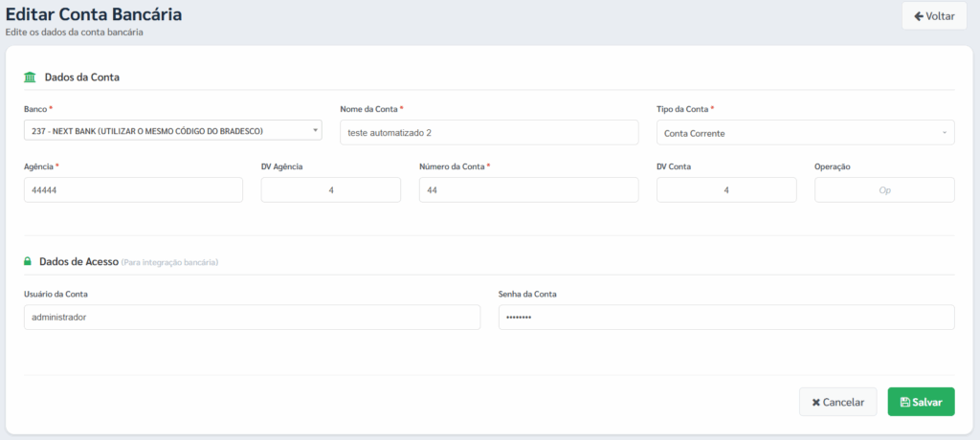
Task: Click the Usuário da Conta field
Action: click(x=252, y=318)
